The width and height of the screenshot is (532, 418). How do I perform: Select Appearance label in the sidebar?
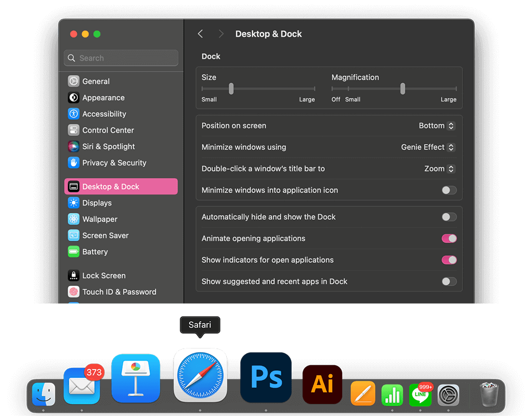tap(103, 98)
